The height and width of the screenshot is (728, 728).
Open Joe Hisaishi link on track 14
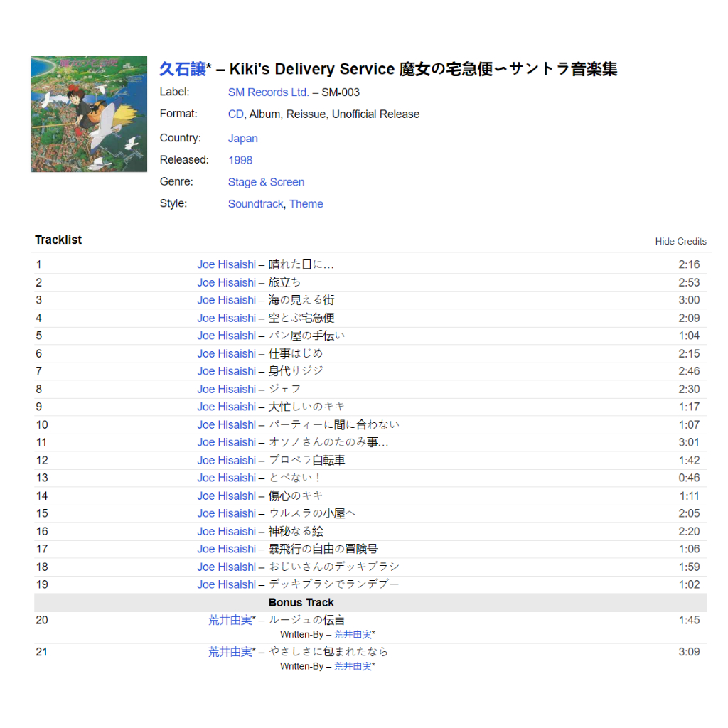pos(227,496)
